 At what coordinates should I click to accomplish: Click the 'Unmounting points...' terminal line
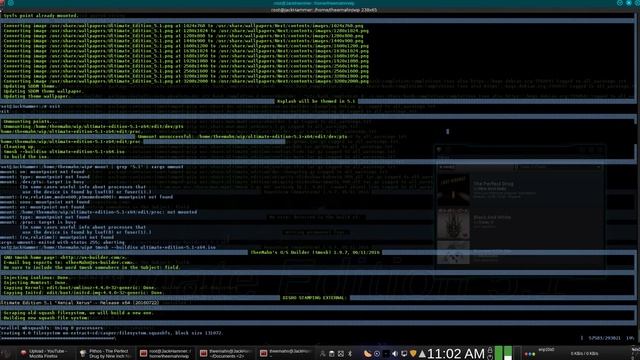[x=29, y=121]
